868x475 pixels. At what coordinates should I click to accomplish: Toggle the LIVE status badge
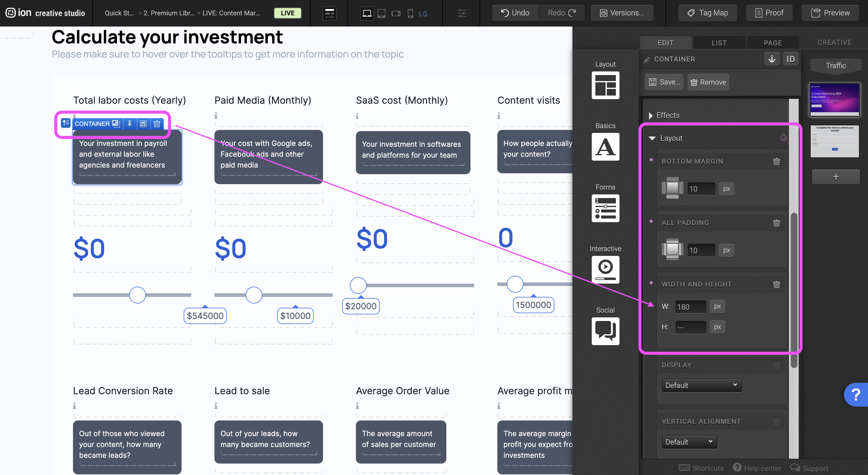click(287, 13)
